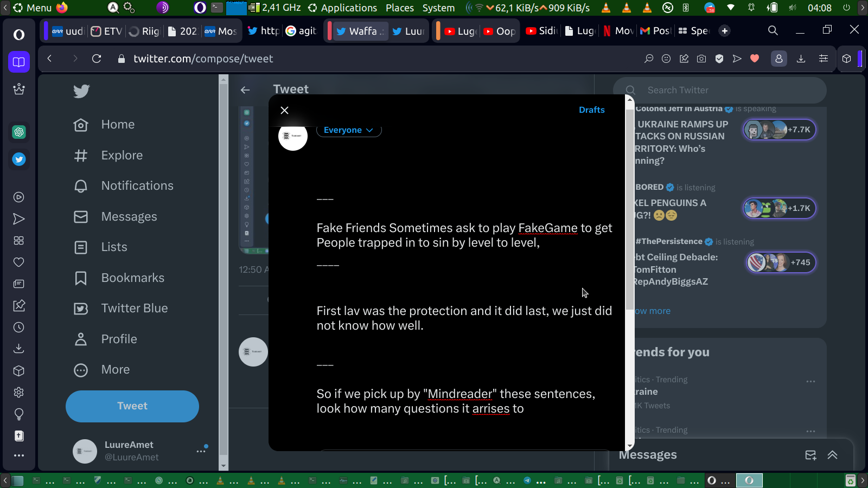Screen dimensions: 868x488
Task: Open My Flow in Opera sidebar
Action: click(x=19, y=219)
